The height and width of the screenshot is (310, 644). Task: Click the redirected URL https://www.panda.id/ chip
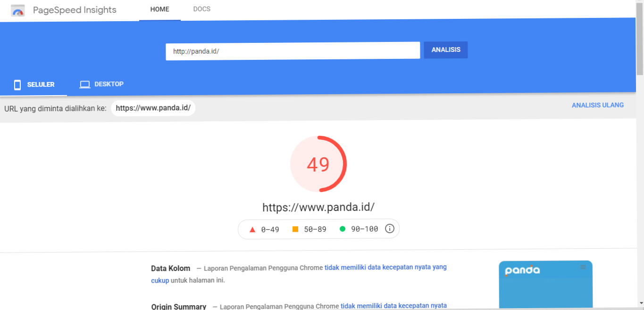[x=153, y=108]
